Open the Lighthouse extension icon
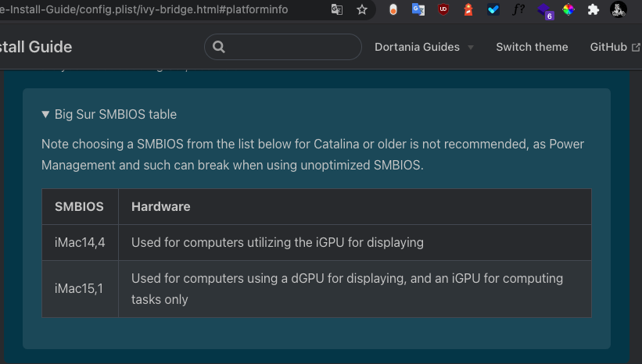642x364 pixels. point(468,10)
